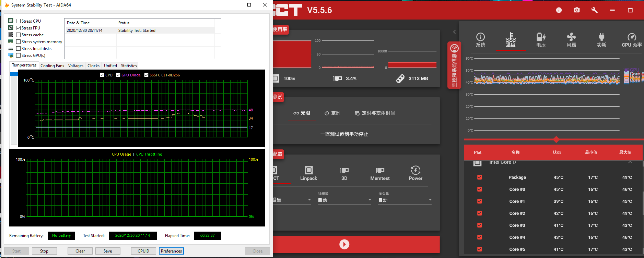644x258 pixels.
Task: Open the 线程数 threads dropdown
Action: (x=344, y=200)
